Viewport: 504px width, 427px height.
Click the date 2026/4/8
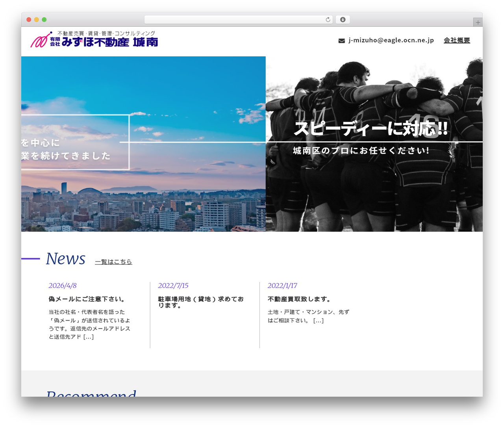[x=63, y=286]
